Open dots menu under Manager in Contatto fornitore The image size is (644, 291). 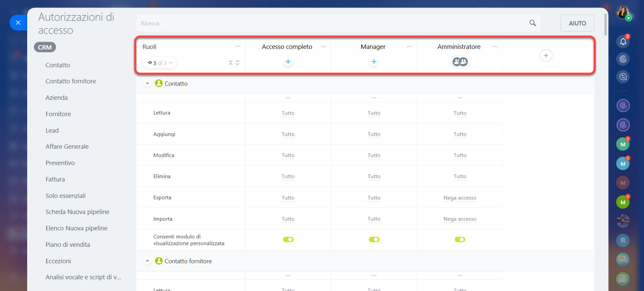(374, 275)
